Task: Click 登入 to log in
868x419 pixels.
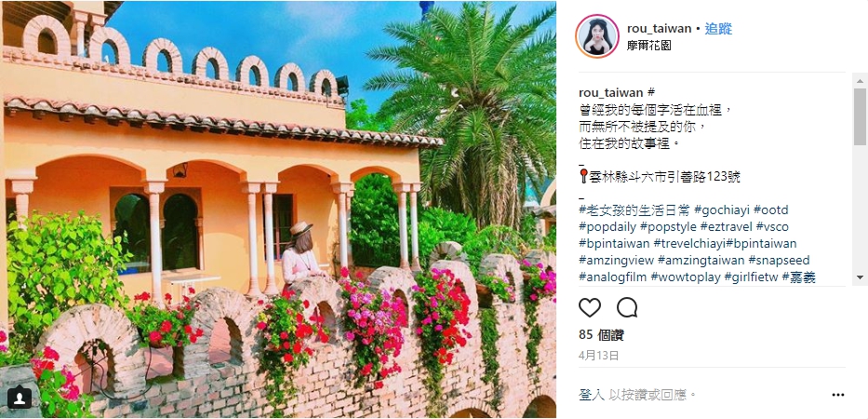Action: [x=592, y=395]
